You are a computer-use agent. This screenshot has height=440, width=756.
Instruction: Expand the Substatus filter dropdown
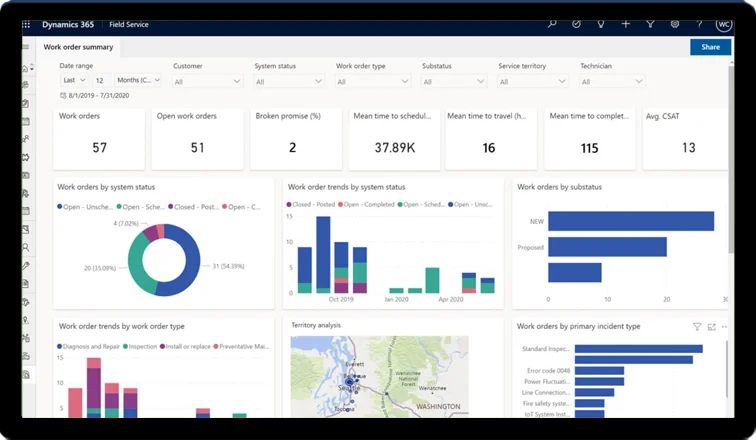(x=453, y=81)
